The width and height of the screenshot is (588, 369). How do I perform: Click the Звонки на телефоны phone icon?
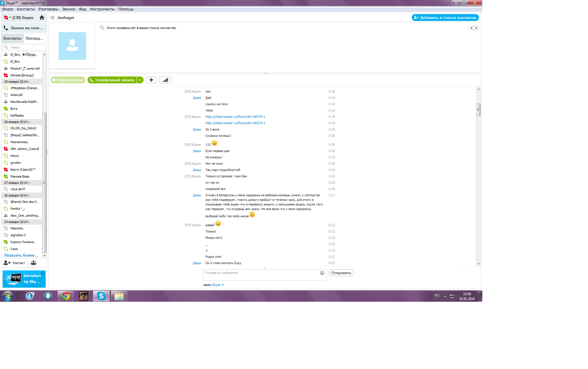(6, 28)
